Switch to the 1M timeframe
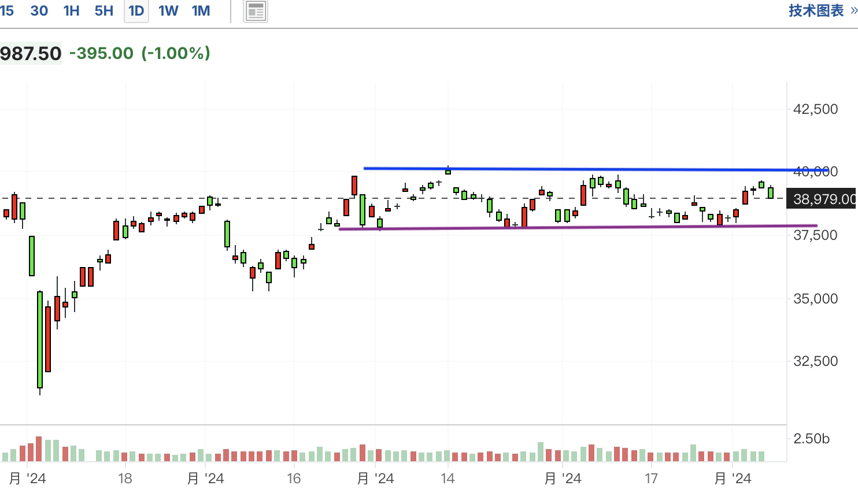This screenshot has height=504, width=858. 201,11
